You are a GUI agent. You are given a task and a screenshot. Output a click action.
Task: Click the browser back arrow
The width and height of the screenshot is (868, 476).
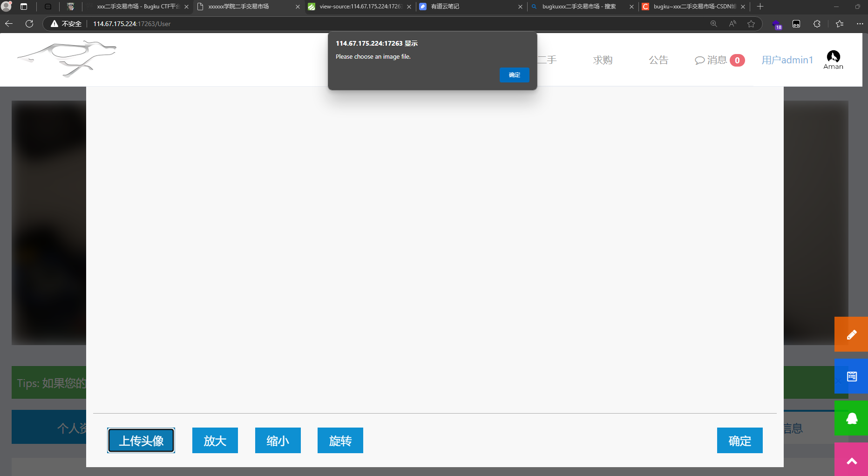(x=9, y=24)
